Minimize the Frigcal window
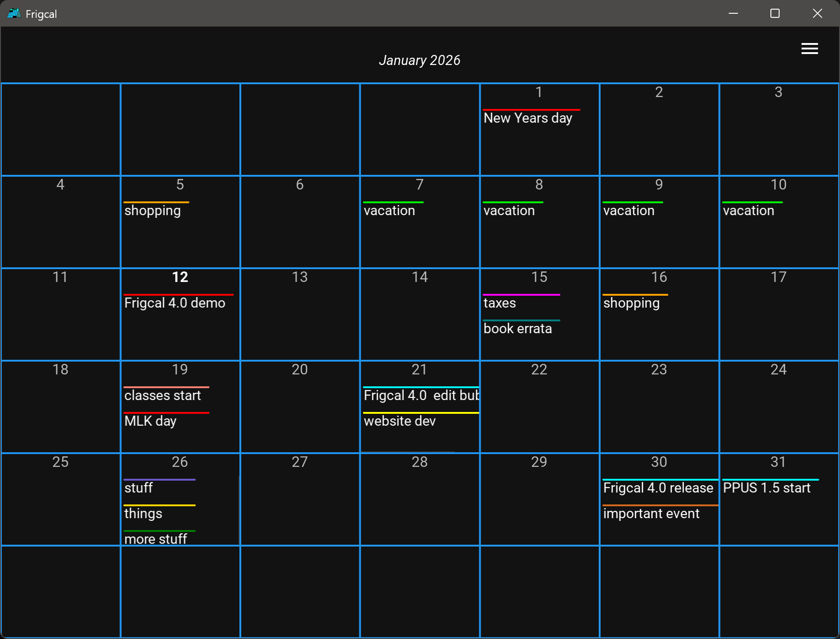 coord(733,14)
